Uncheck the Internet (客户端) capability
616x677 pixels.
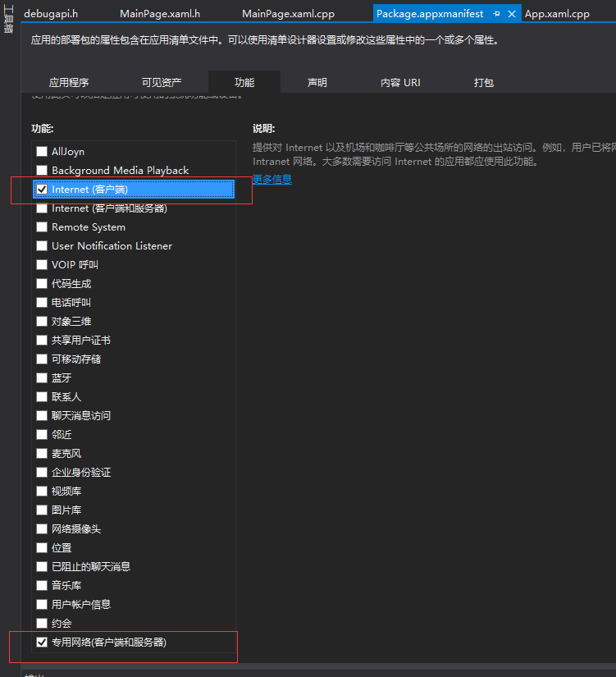coord(42,190)
